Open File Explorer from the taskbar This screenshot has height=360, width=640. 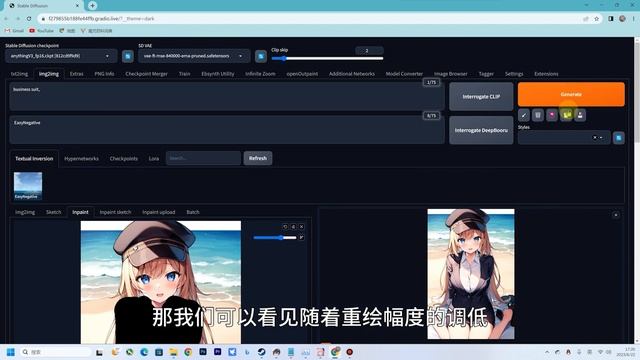(x=173, y=352)
